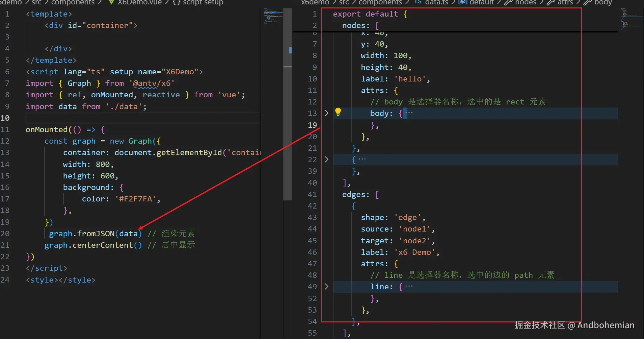Image resolution: width=644 pixels, height=339 pixels.
Task: Expand the folded 'body: {' block
Action: [x=326, y=113]
